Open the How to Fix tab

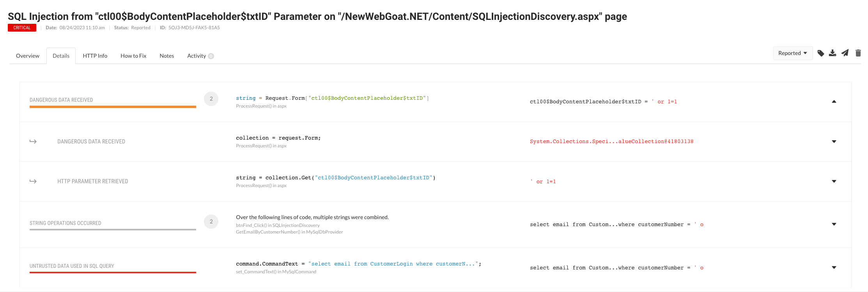133,56
